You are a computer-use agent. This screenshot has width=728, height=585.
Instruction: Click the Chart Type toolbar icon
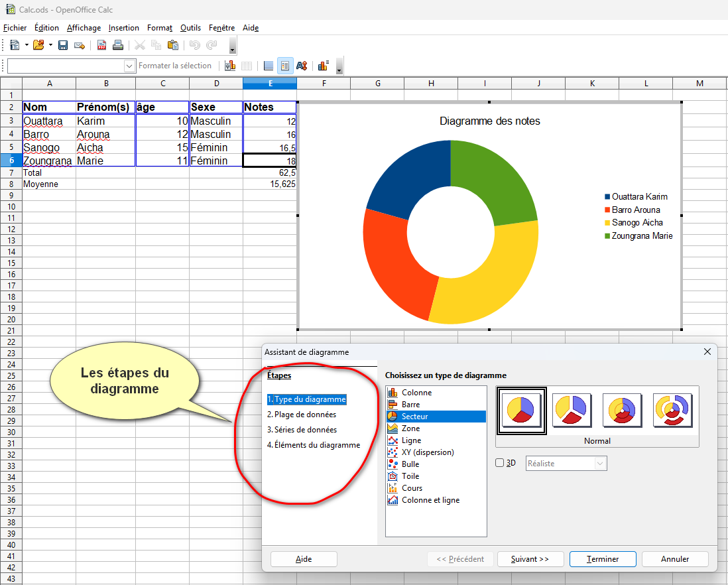pos(230,66)
